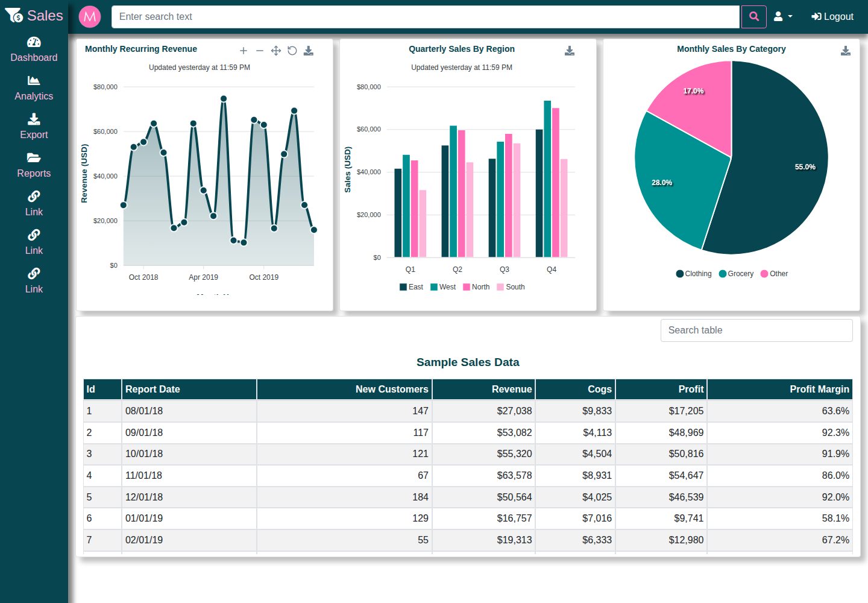This screenshot has width=868, height=603.
Task: Download the Monthly Recurring Revenue chart
Action: pyautogui.click(x=309, y=51)
